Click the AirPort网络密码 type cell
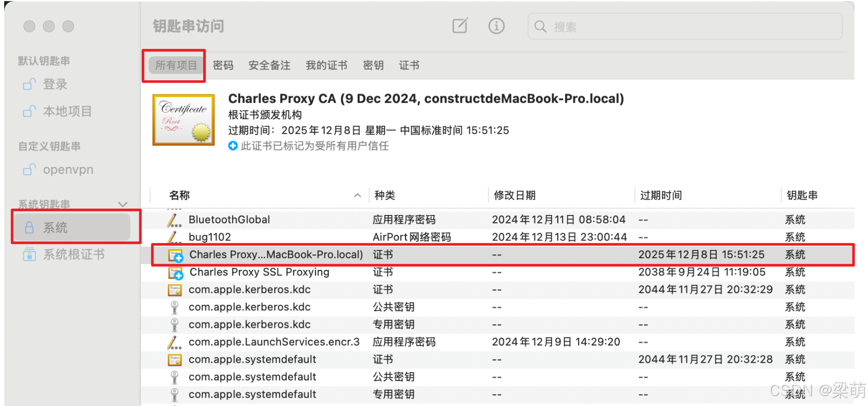The width and height of the screenshot is (868, 406). click(x=412, y=237)
